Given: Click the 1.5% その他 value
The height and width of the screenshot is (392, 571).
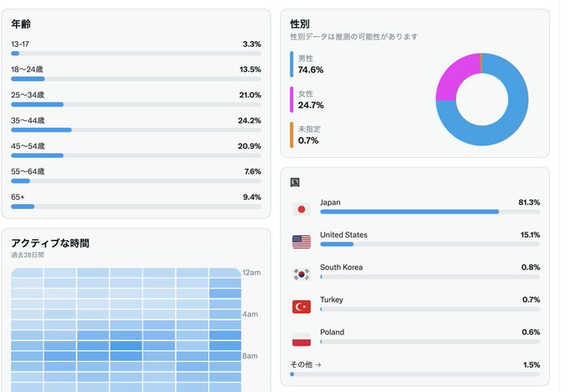Looking at the screenshot, I should [532, 364].
